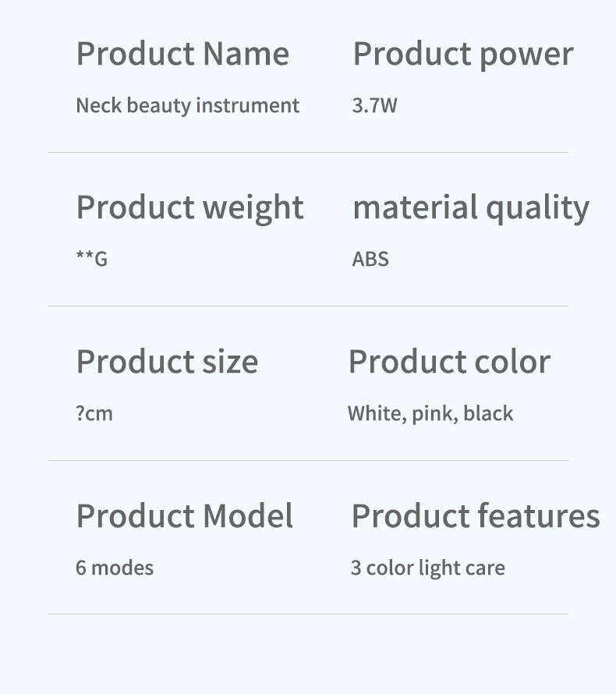Select the "3 color light care" text
This screenshot has height=694, width=616.
[427, 568]
